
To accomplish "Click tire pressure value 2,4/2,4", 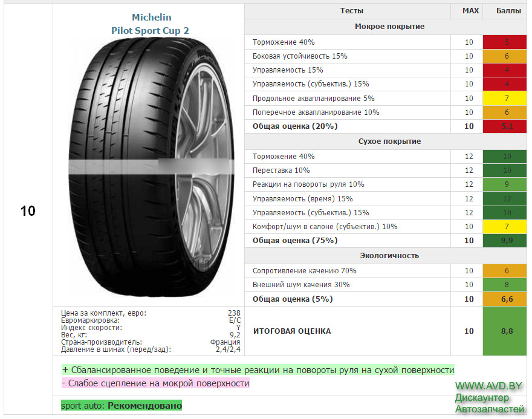I will click(x=228, y=349).
